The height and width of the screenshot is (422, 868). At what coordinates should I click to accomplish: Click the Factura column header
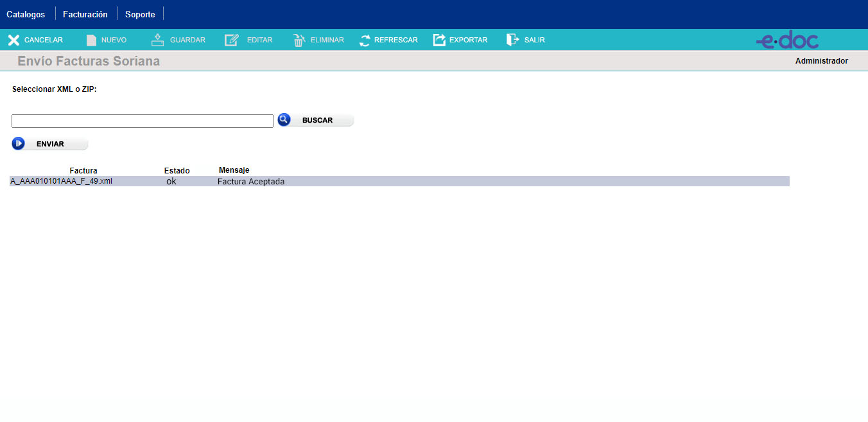pyautogui.click(x=83, y=171)
